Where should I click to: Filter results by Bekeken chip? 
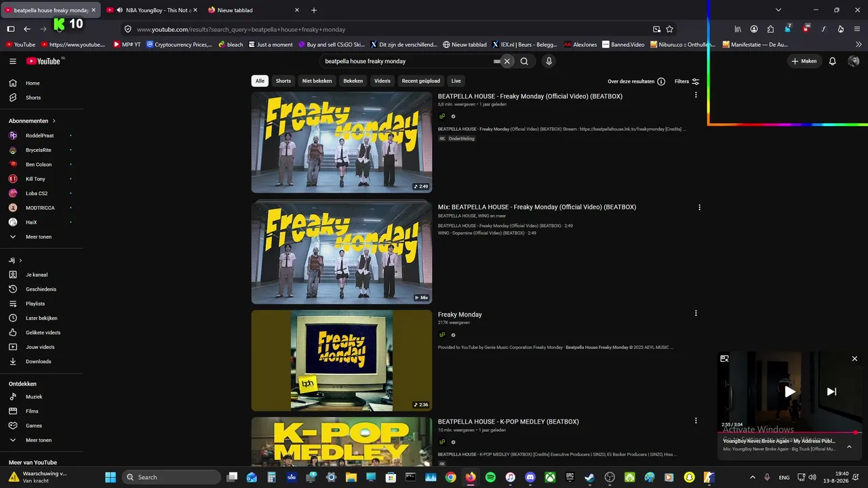point(353,81)
